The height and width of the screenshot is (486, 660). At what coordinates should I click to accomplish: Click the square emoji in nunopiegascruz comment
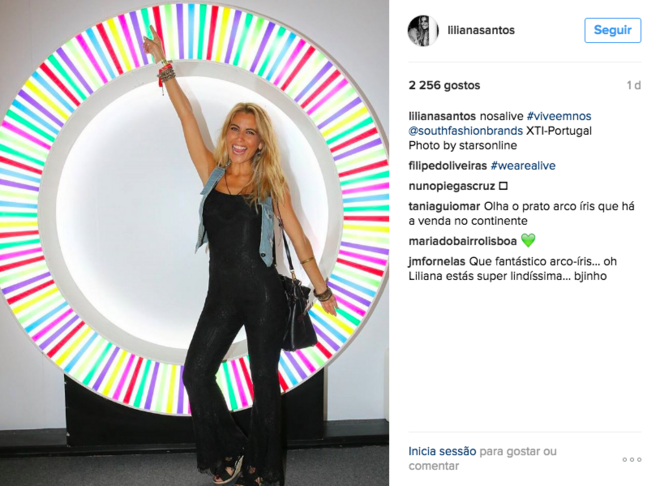503,186
